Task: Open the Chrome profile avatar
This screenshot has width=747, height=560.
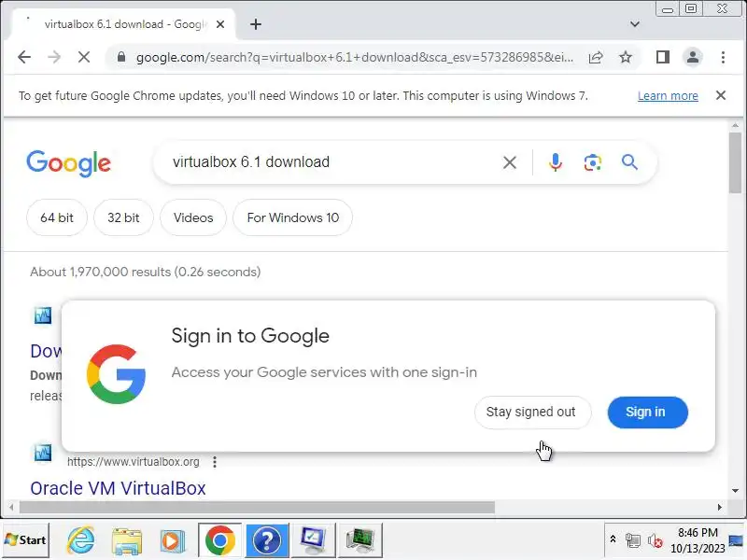Action: (693, 58)
